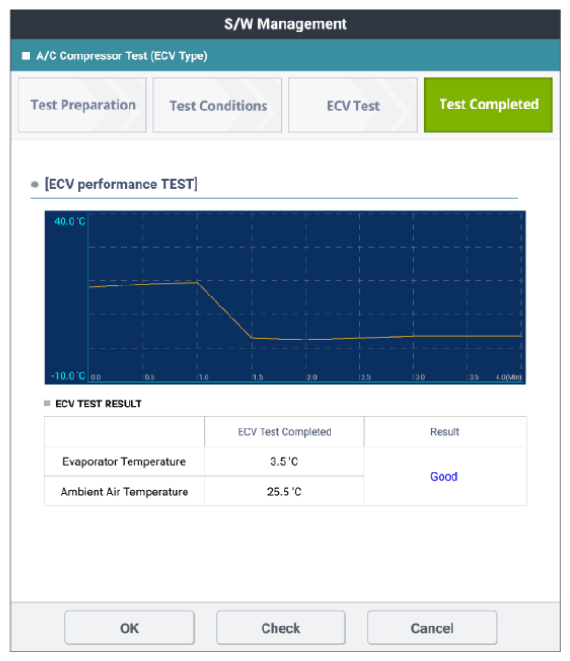Click the Result column header

[x=445, y=432]
